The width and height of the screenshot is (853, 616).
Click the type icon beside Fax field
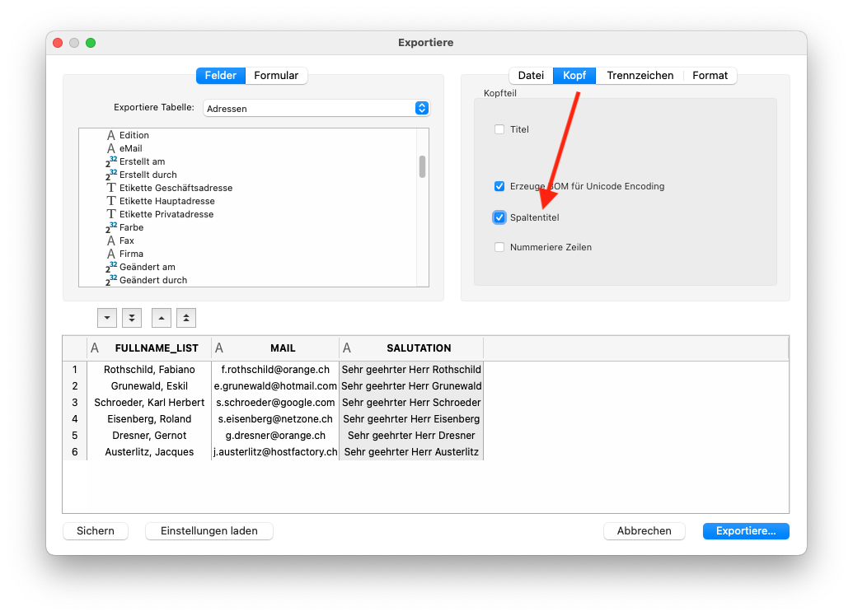pos(111,240)
